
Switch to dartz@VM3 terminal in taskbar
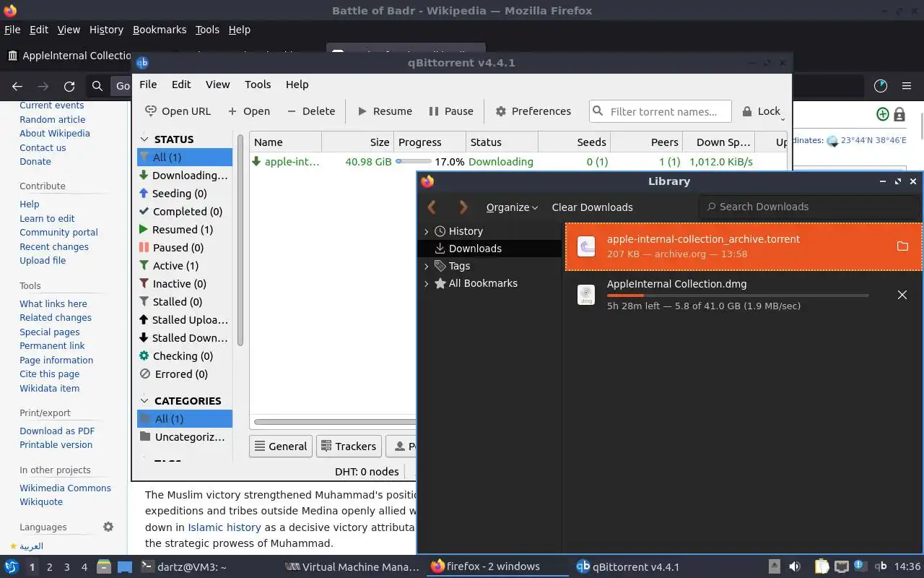point(183,566)
